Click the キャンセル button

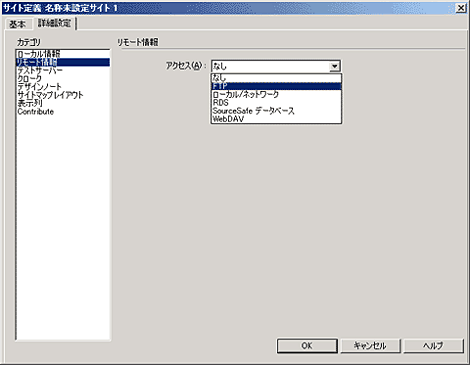pyautogui.click(x=370, y=346)
